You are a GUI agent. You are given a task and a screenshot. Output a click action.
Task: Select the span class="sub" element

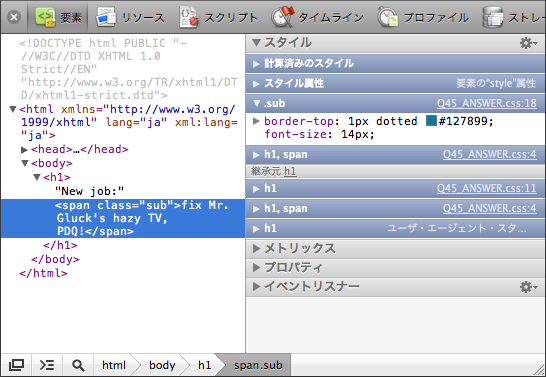(x=123, y=218)
